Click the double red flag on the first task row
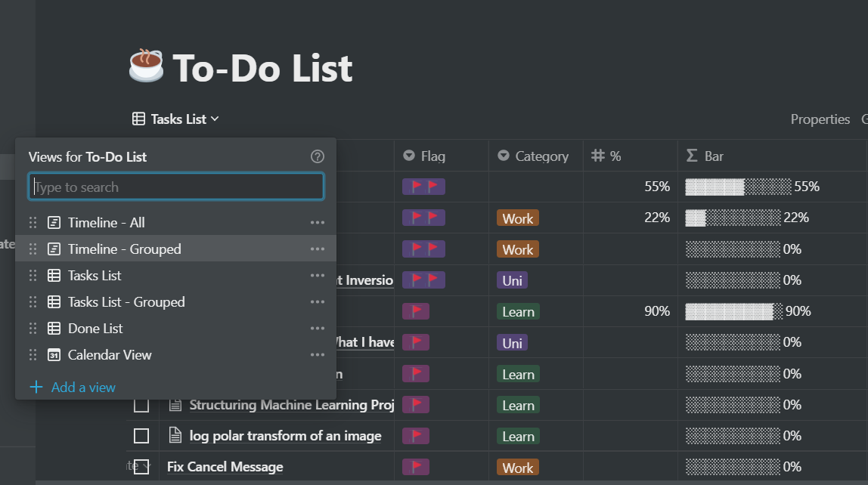This screenshot has height=485, width=868. point(423,186)
